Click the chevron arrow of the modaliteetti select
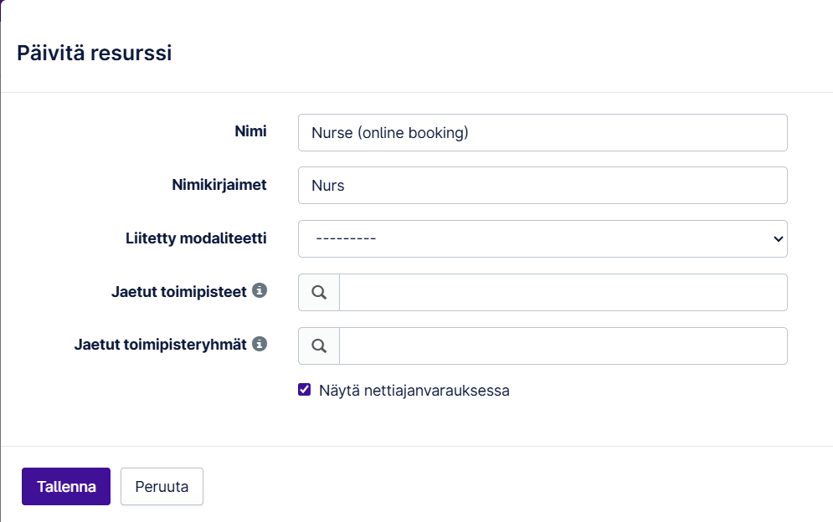Image resolution: width=833 pixels, height=522 pixels. pyautogui.click(x=778, y=239)
